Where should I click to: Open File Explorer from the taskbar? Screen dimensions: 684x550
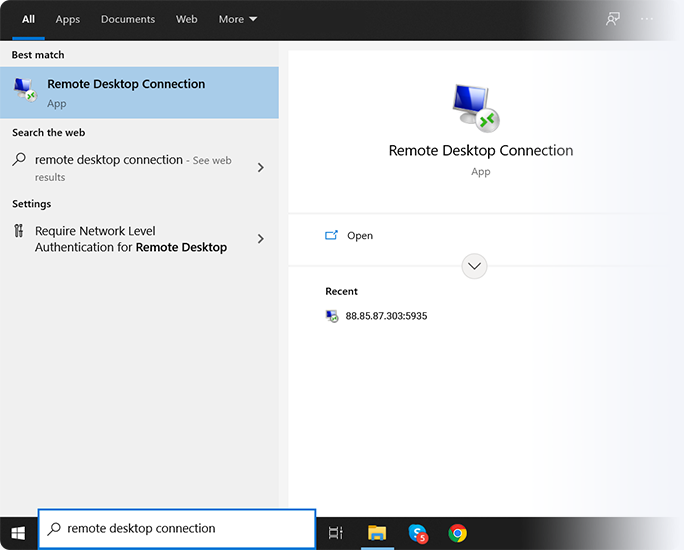[377, 532]
